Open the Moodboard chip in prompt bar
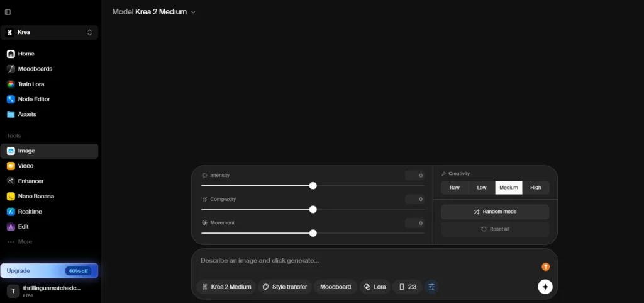This screenshot has height=303, width=644. (336, 287)
